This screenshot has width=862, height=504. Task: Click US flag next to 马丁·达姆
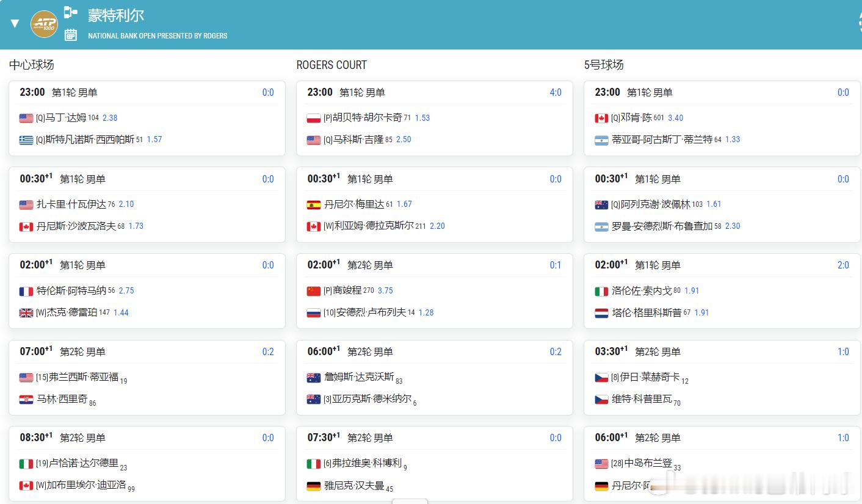26,118
